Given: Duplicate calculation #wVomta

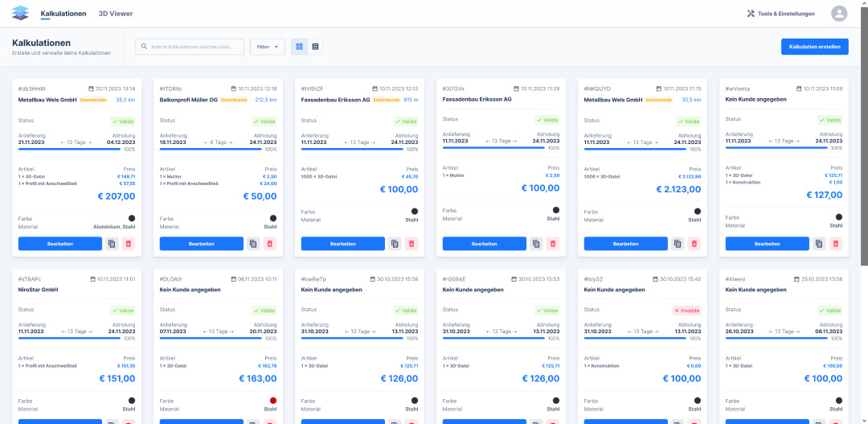Looking at the screenshot, I should click(819, 244).
